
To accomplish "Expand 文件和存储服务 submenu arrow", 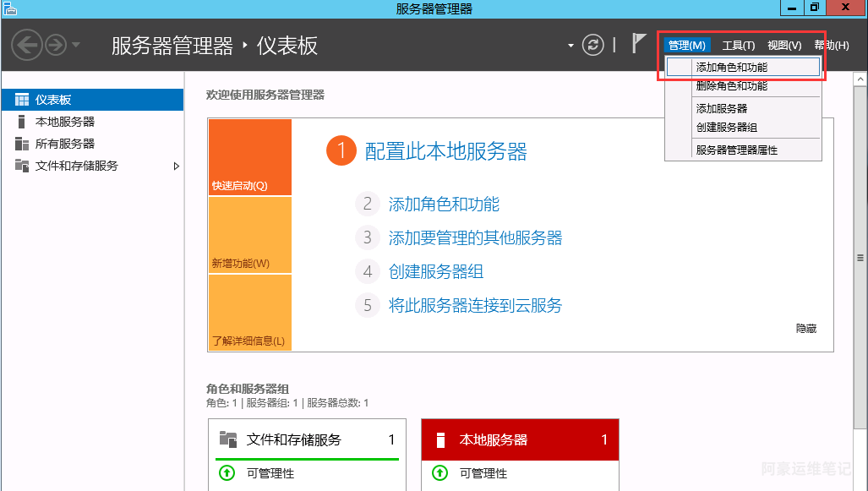I will 177,166.
